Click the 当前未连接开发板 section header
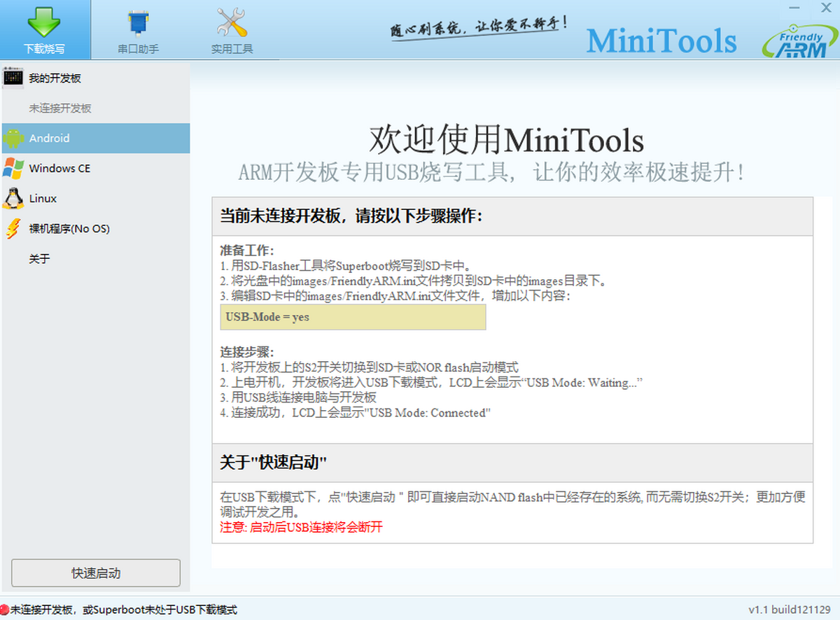Screen dimensions: 840x620 pyautogui.click(x=512, y=216)
